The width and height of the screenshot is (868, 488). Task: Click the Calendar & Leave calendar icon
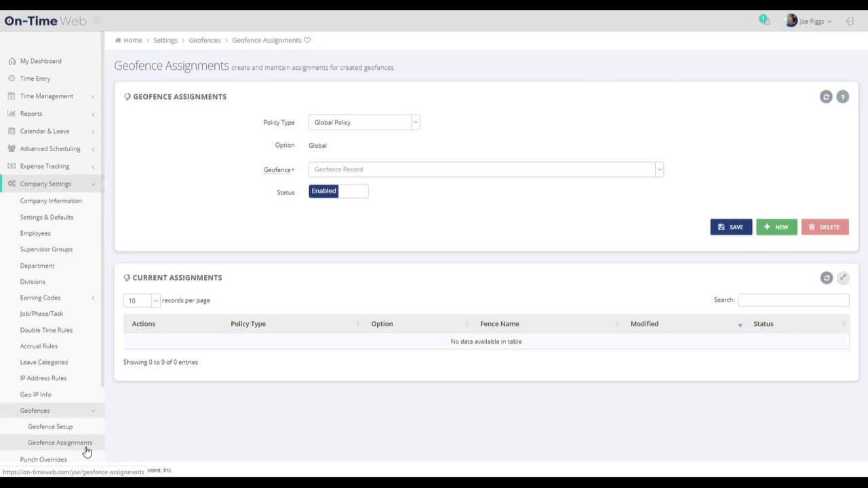point(12,131)
